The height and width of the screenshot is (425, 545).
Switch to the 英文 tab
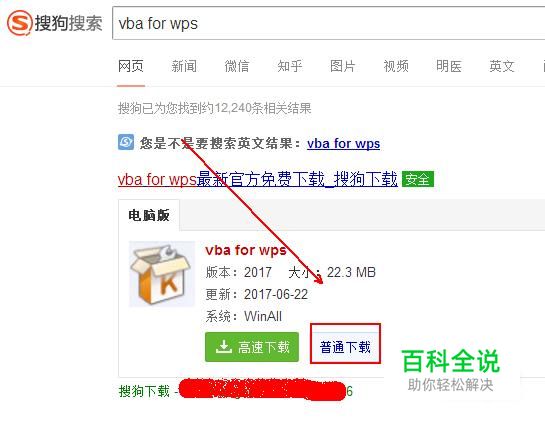pyautogui.click(x=502, y=66)
